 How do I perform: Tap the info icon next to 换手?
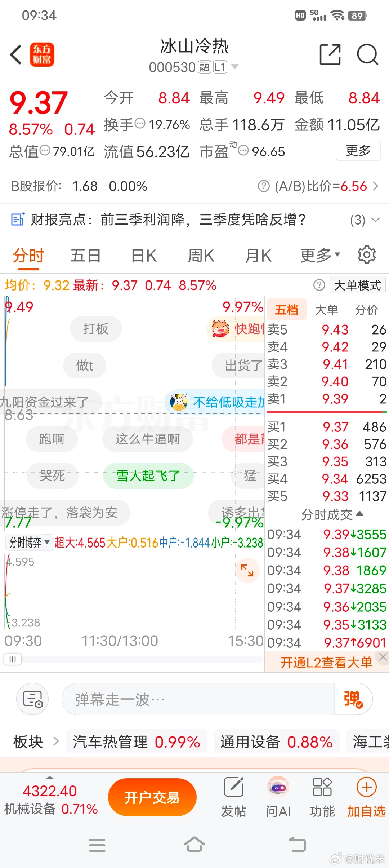click(140, 124)
